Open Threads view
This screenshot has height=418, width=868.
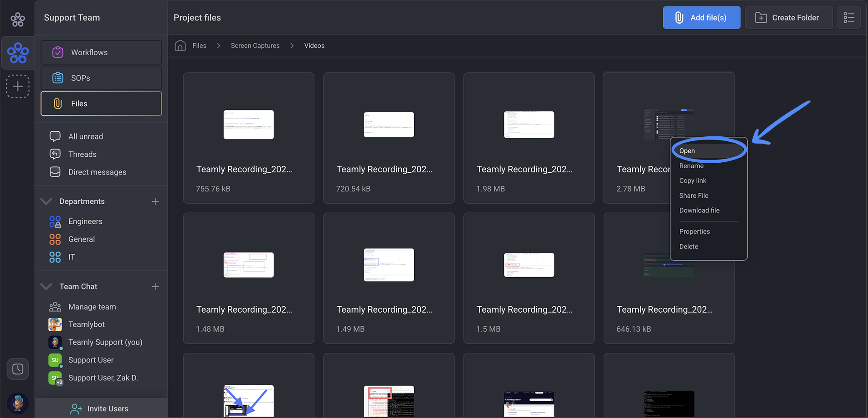click(x=82, y=154)
